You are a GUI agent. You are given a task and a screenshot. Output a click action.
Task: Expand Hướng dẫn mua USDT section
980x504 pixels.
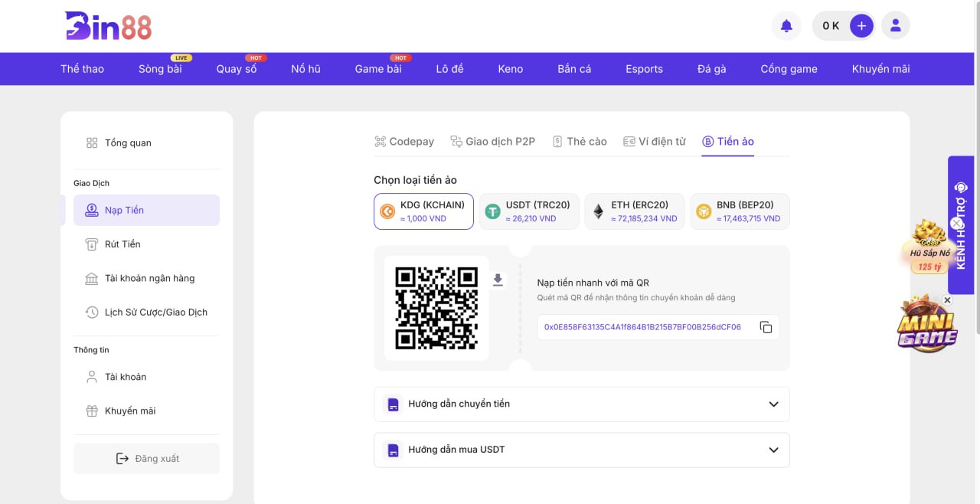(x=582, y=450)
